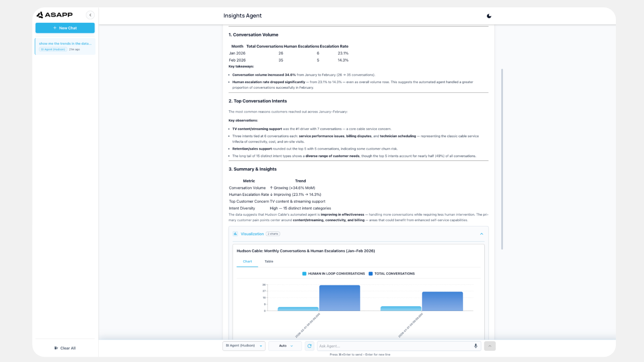Open the BI Agent (Hudson) dropdown
644x362 pixels.
pyautogui.click(x=244, y=346)
